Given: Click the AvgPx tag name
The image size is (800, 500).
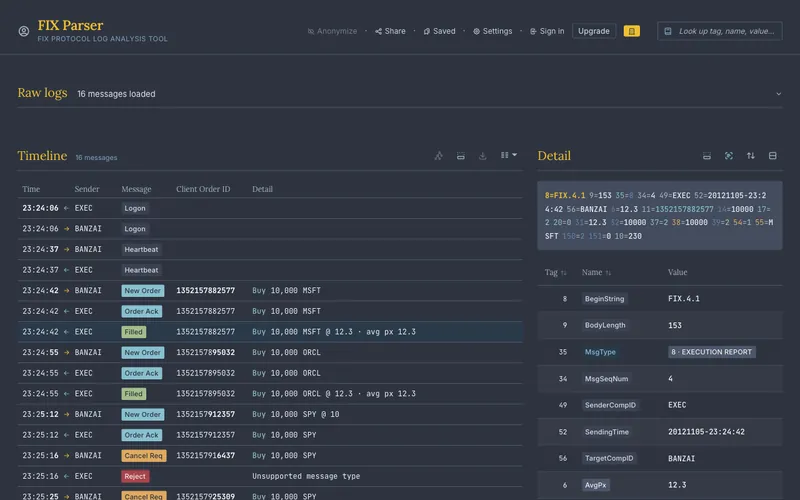Looking at the screenshot, I should click(x=595, y=485).
